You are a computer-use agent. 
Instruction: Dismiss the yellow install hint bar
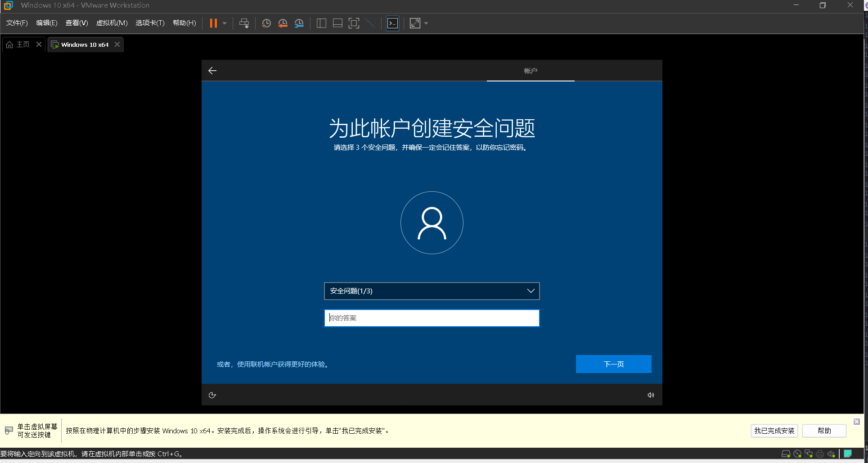point(857,422)
